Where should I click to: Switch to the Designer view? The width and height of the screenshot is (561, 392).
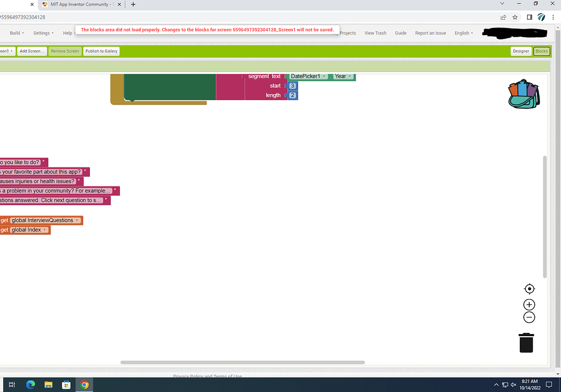click(x=520, y=51)
